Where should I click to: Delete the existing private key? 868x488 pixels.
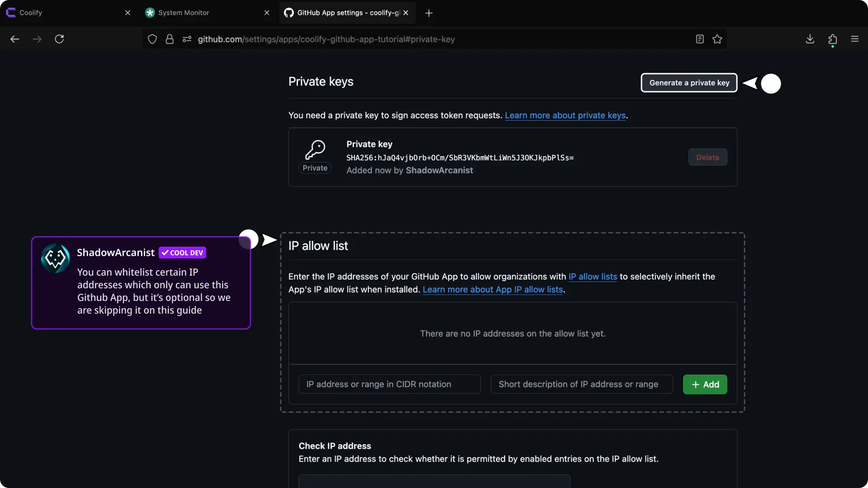click(x=708, y=157)
